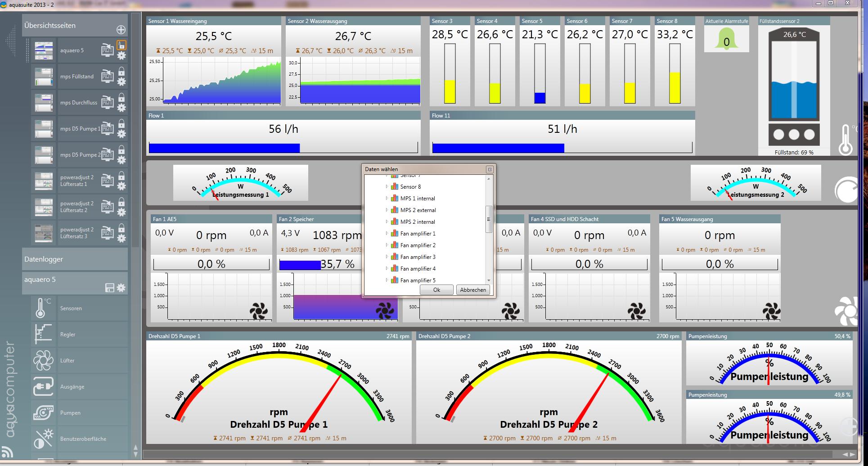Image resolution: width=868 pixels, height=466 pixels.
Task: Open Ausgänge plug icon
Action: pyautogui.click(x=43, y=387)
